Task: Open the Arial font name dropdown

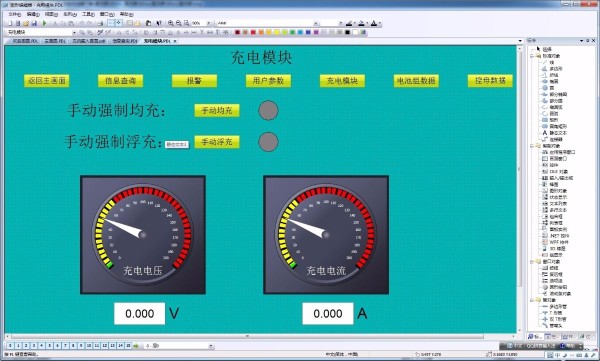Action: [x=316, y=23]
